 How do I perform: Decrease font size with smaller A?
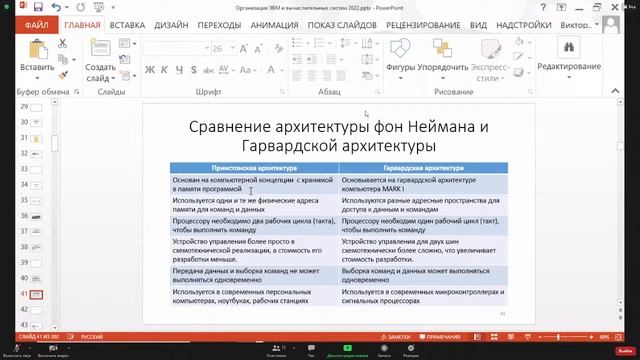[258, 49]
